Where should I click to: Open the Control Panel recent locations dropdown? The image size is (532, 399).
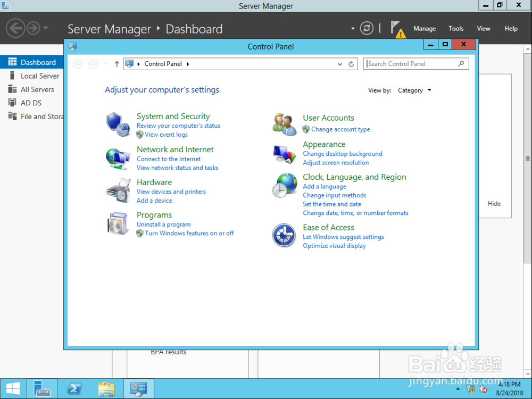[x=105, y=64]
